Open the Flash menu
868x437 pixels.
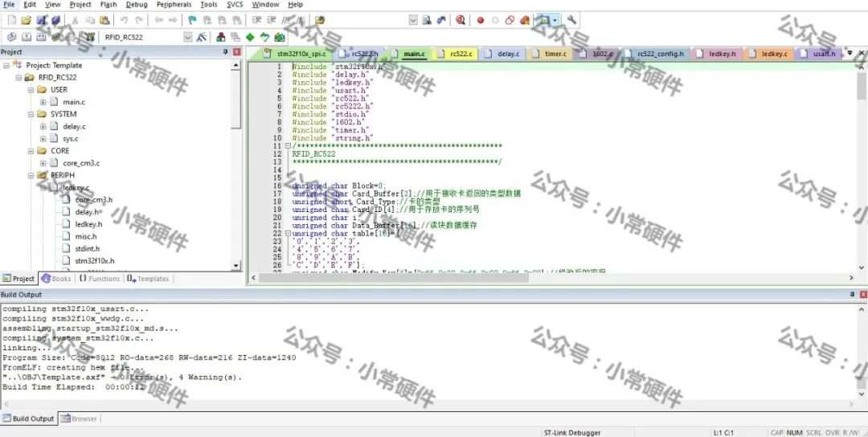[108, 5]
